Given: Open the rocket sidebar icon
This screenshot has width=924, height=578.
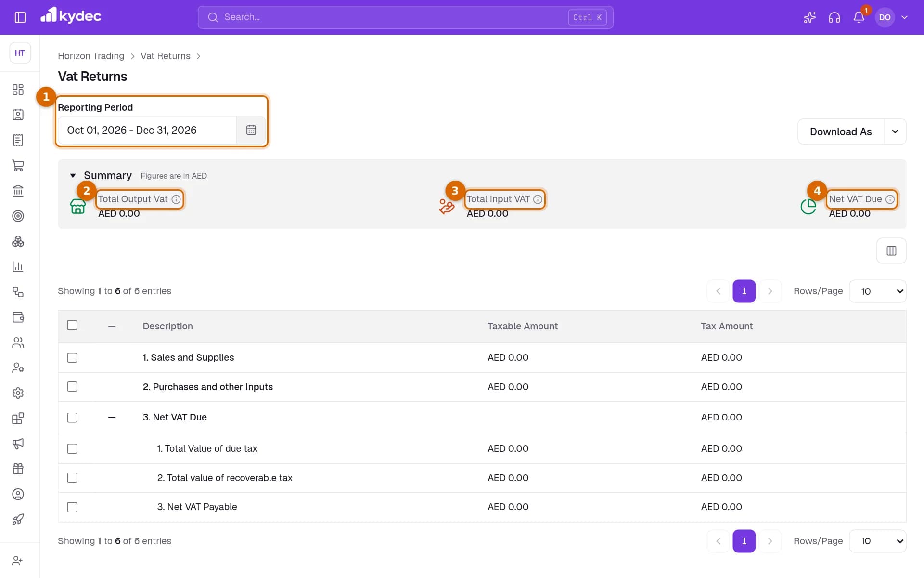Looking at the screenshot, I should click(18, 519).
